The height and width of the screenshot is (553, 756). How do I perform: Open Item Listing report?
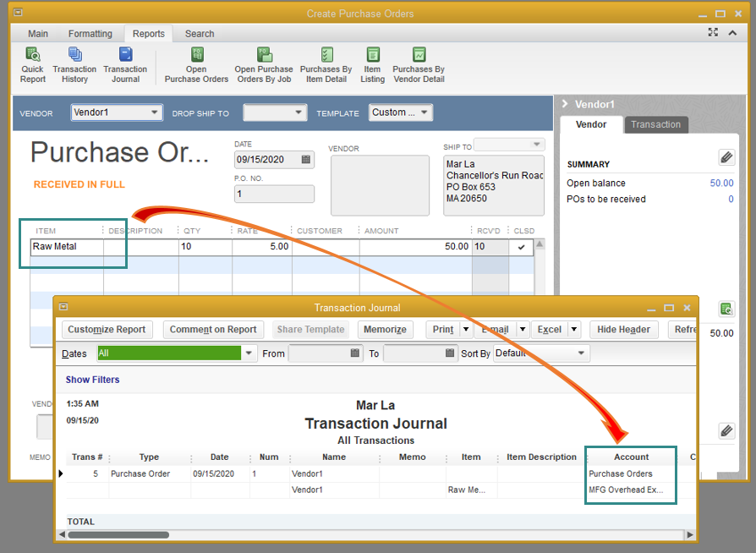pos(373,65)
